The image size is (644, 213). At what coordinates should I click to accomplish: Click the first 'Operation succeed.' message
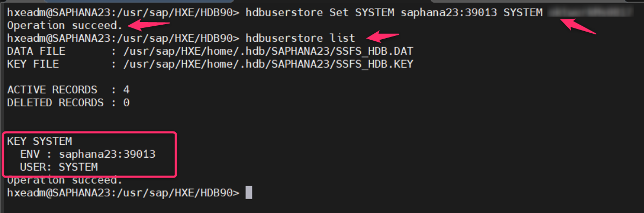pos(65,25)
